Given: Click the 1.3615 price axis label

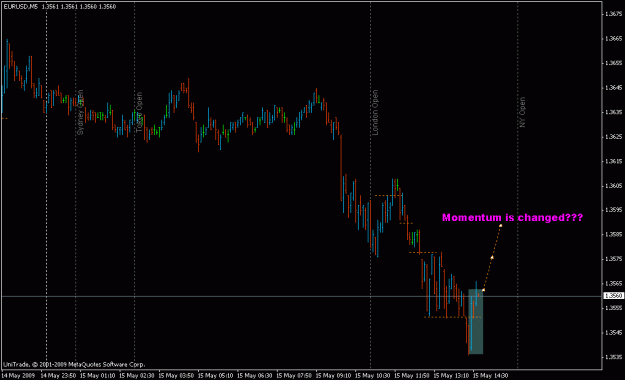Looking at the screenshot, I should [x=613, y=161].
